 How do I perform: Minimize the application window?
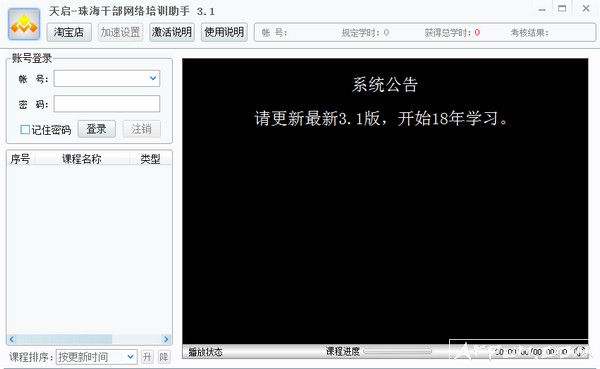pyautogui.click(x=542, y=9)
